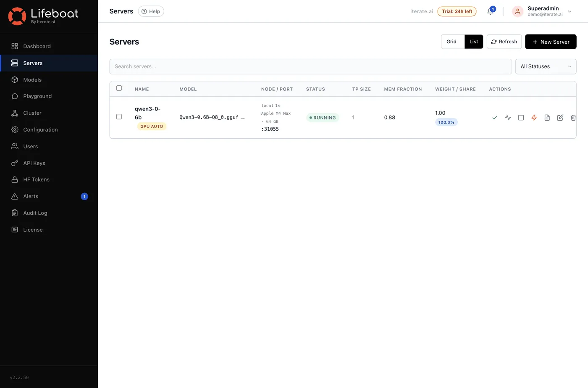Click the 100.0% share badge
The height and width of the screenshot is (388, 588).
[x=446, y=122]
